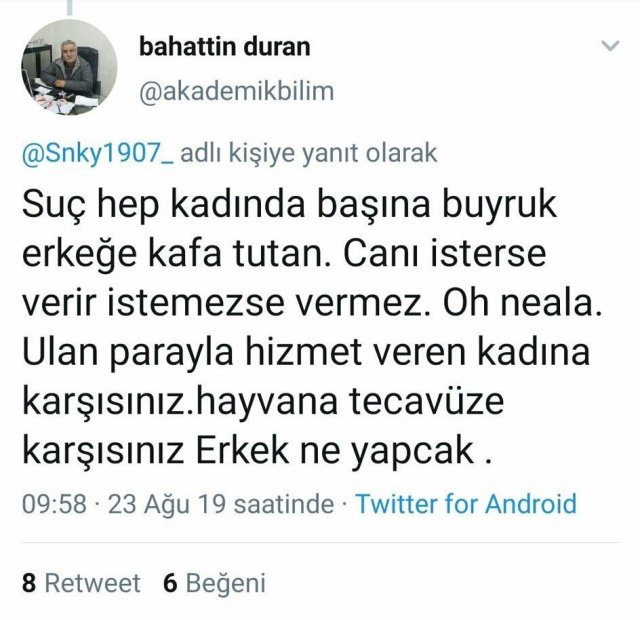Click the number 6 beside Beğeni
The image size is (640, 620).
tap(170, 582)
